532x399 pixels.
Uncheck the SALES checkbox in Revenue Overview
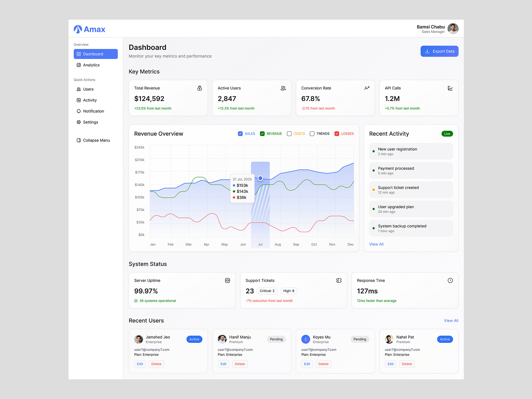(240, 133)
